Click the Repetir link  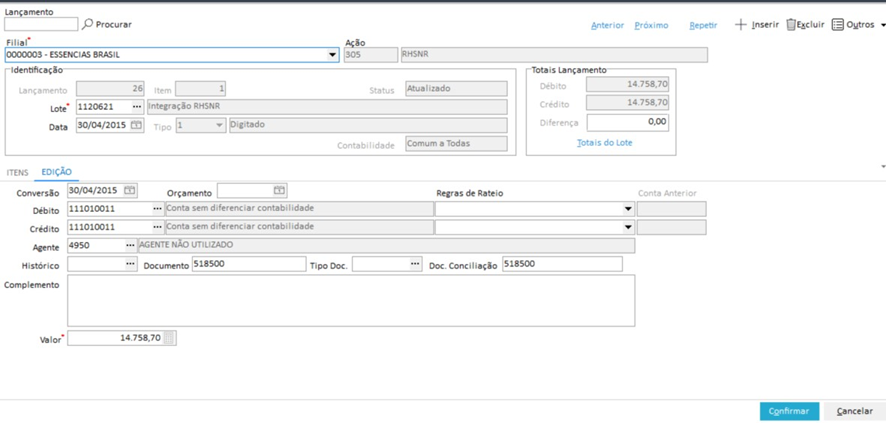point(703,25)
